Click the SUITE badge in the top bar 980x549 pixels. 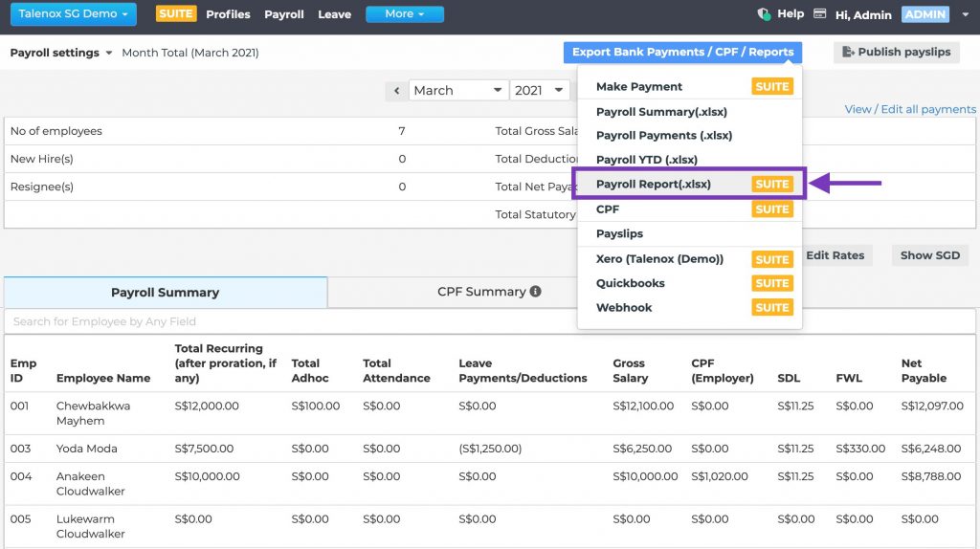click(176, 13)
